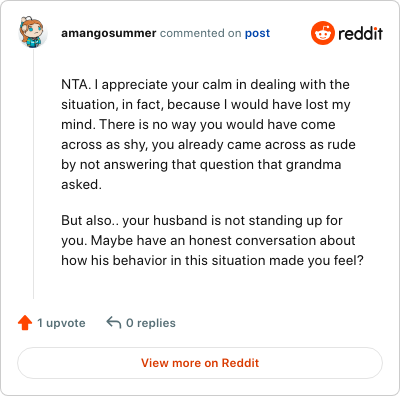This screenshot has height=396, width=400.
Task: Click the orange Reddit Snoo logo icon
Action: (x=322, y=33)
